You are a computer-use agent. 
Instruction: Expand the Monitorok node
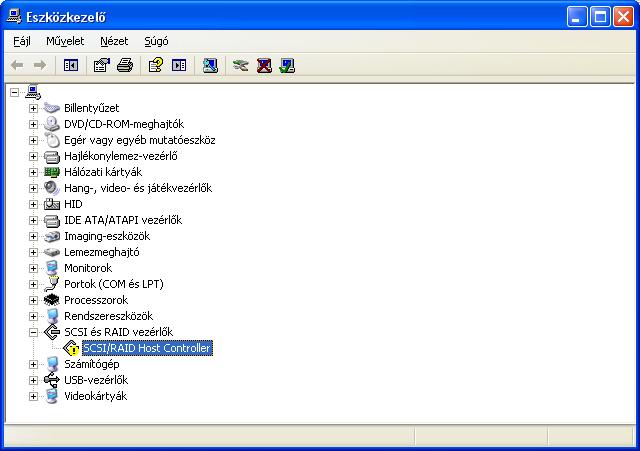[x=33, y=269]
